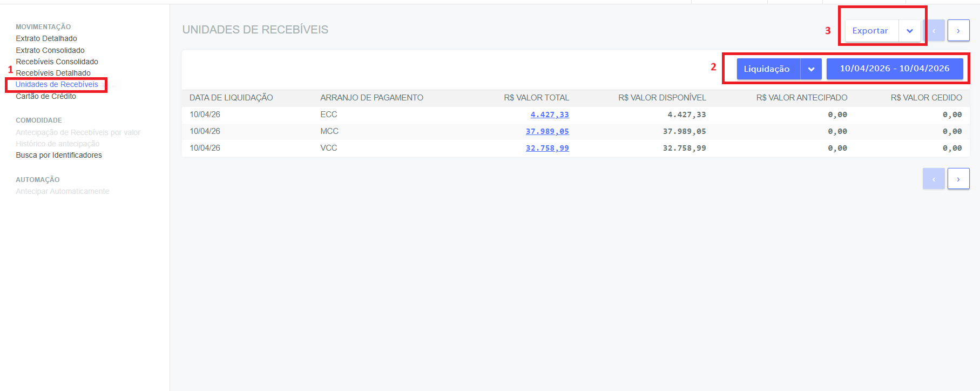Image resolution: width=980 pixels, height=391 pixels.
Task: Click the UNIDADES DE RECEBÍVEIS page title
Action: (255, 30)
